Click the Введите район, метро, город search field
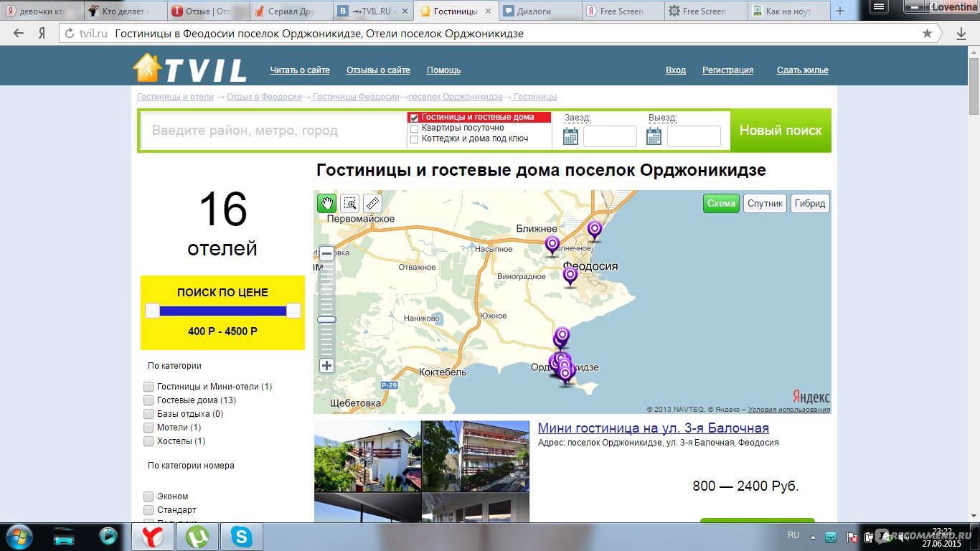980x551 pixels. 274,131
